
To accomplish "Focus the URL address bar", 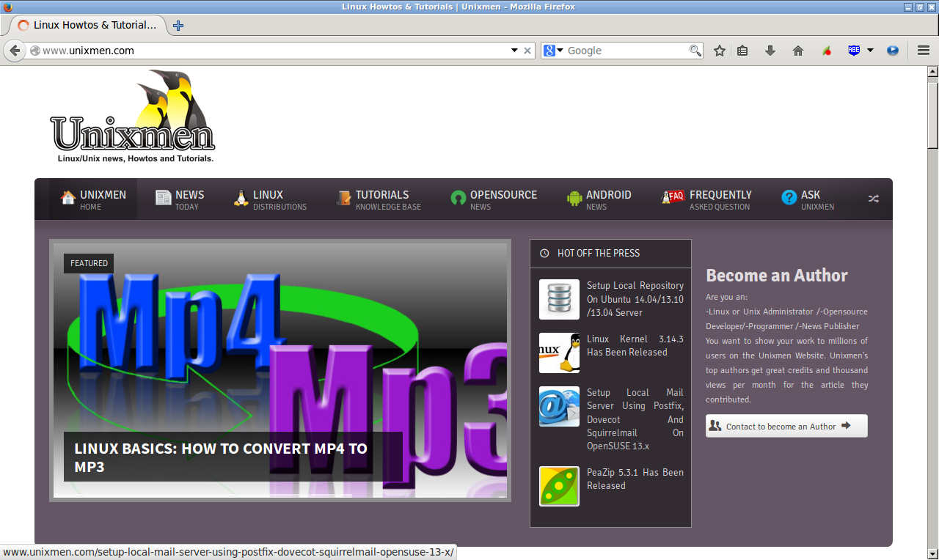I will click(x=275, y=51).
